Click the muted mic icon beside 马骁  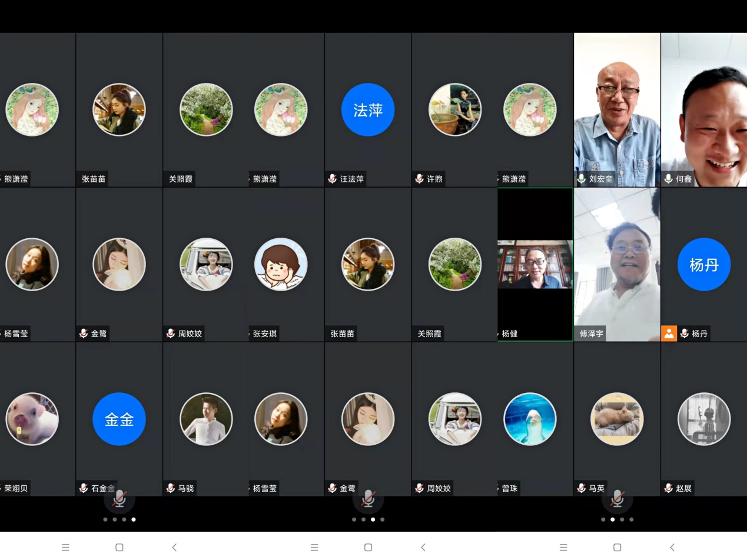[171, 488]
